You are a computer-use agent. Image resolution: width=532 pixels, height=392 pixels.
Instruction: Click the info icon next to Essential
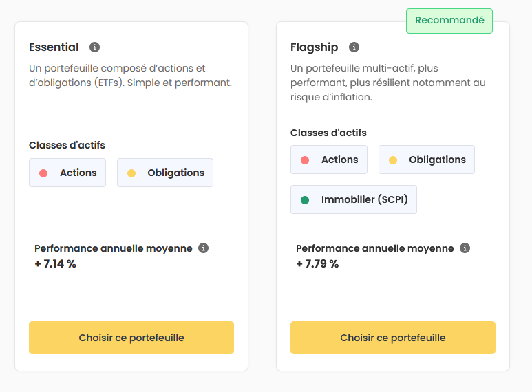tap(95, 47)
